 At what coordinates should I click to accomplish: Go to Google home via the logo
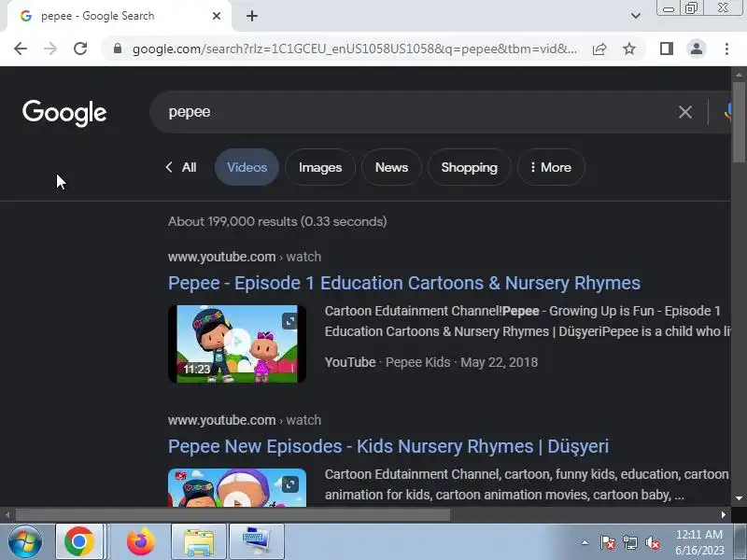point(64,113)
